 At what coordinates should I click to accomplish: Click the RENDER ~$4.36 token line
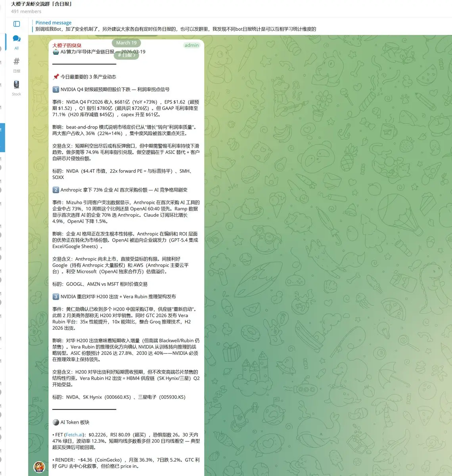[x=126, y=463]
